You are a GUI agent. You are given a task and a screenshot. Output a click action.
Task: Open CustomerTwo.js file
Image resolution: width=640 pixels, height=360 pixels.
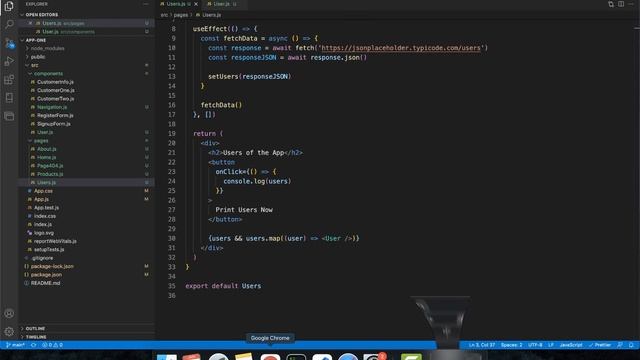[56, 99]
